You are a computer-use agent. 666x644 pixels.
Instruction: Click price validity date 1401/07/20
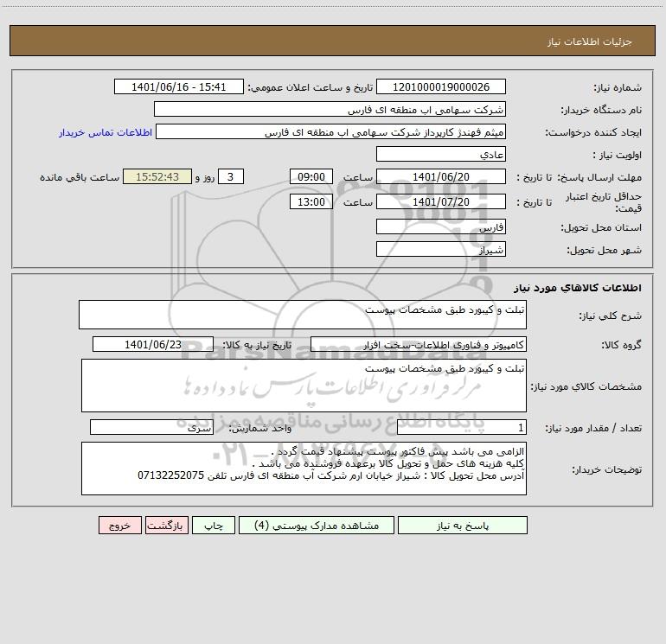pos(441,201)
